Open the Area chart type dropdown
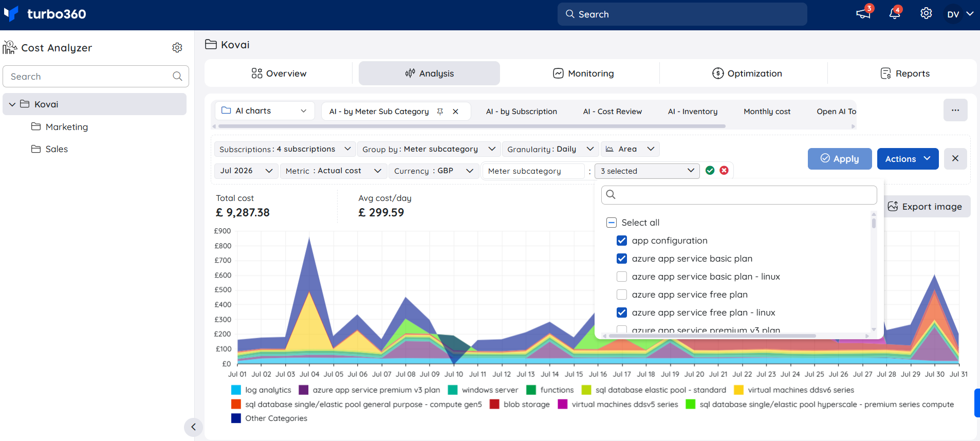980x441 pixels. [630, 149]
